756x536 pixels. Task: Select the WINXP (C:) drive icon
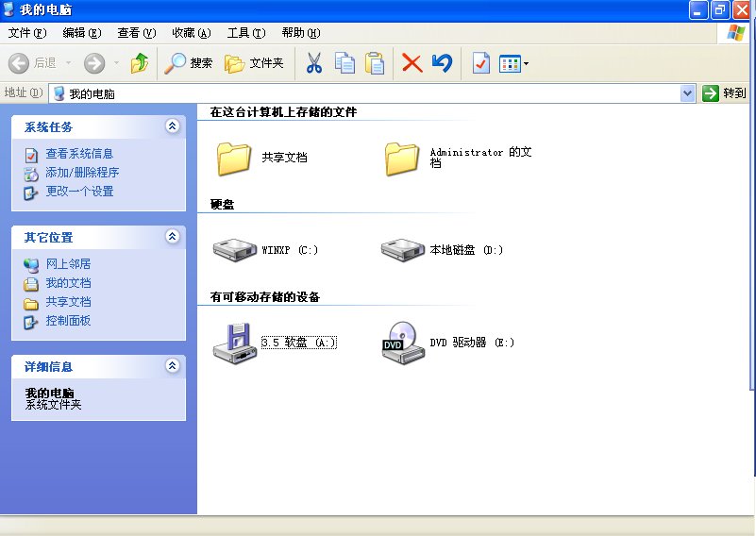pos(235,250)
